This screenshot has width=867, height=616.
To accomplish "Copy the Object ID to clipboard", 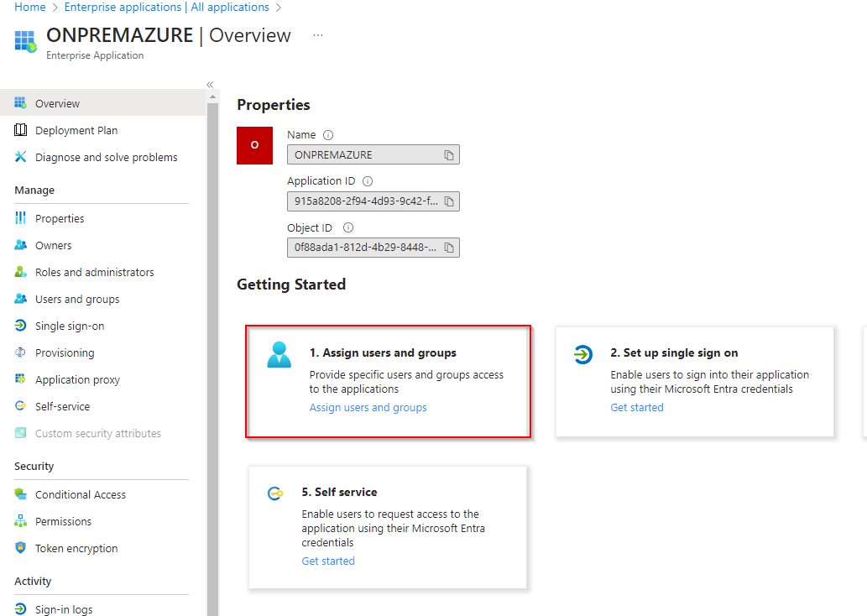I will 449,248.
